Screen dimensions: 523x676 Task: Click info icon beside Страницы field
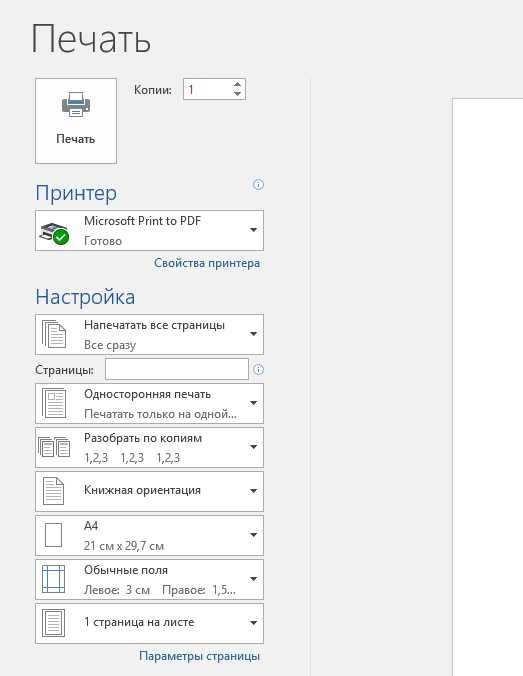(258, 369)
